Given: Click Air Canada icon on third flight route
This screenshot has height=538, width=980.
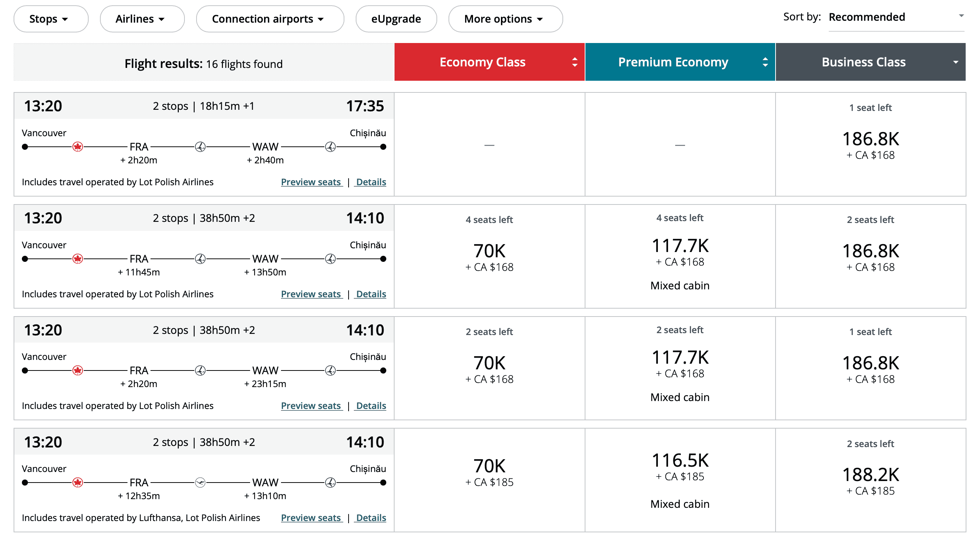Looking at the screenshot, I should coord(78,370).
